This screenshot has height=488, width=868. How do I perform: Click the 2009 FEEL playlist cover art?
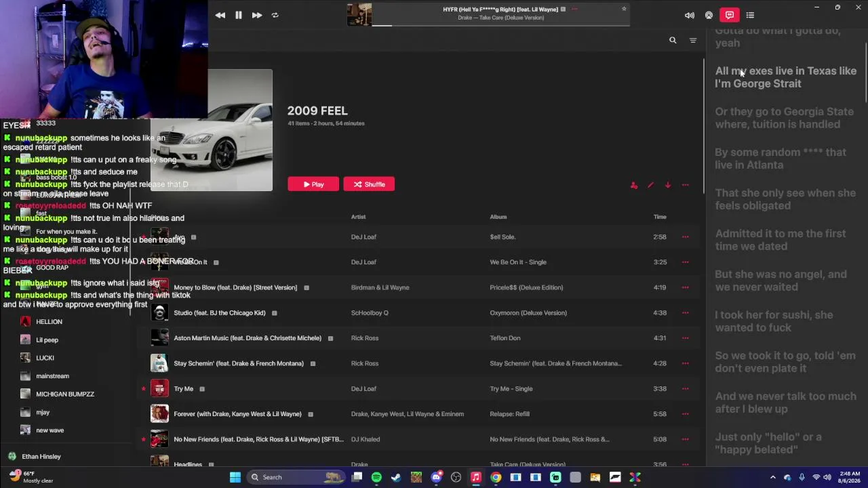click(211, 129)
